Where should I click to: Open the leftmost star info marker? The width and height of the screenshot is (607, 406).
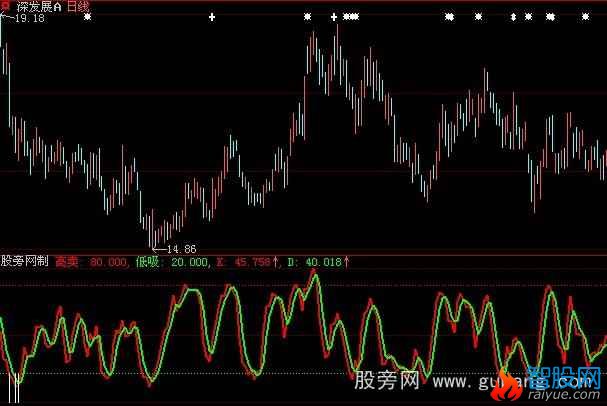coord(88,17)
